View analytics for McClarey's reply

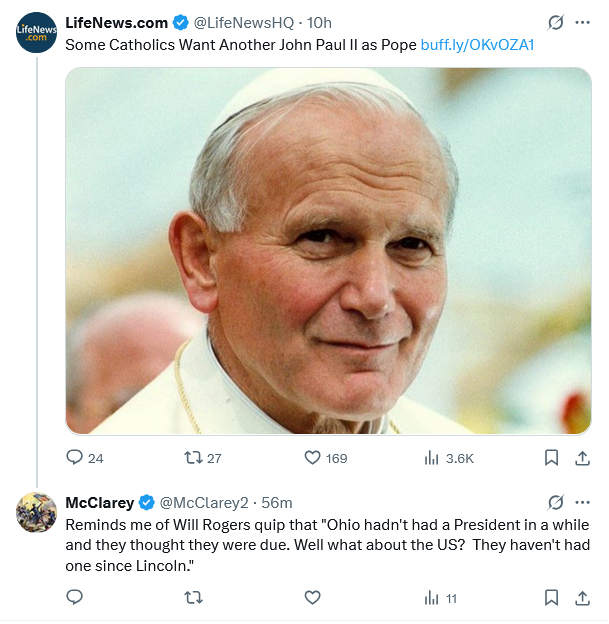pos(432,597)
